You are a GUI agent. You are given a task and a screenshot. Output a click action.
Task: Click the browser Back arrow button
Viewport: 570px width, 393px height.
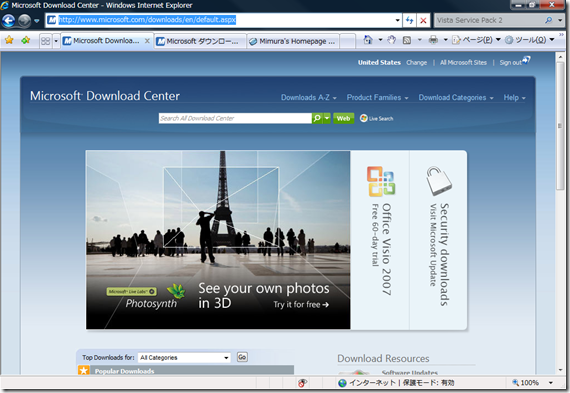(x=8, y=20)
